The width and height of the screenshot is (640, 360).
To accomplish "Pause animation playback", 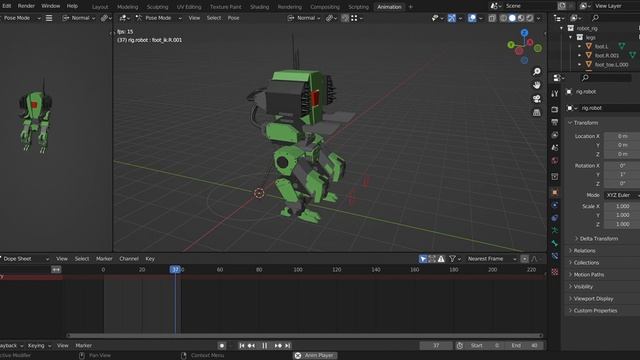I will (x=264, y=346).
